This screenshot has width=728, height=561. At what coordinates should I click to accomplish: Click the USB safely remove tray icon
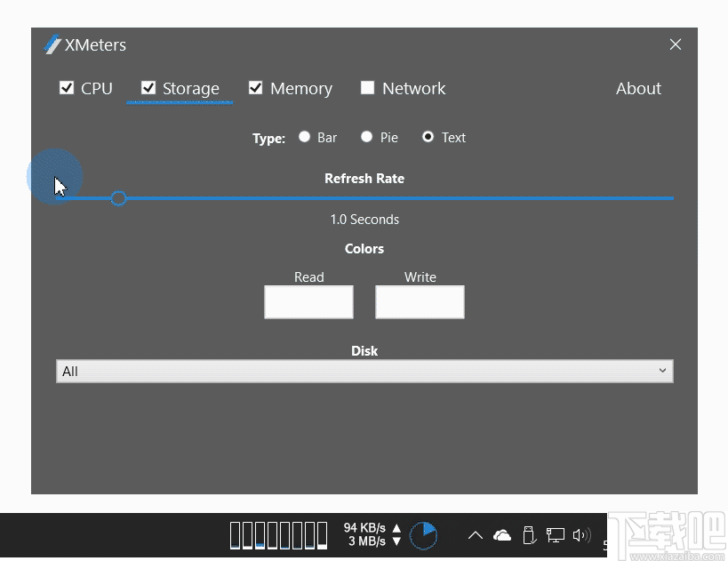click(529, 535)
